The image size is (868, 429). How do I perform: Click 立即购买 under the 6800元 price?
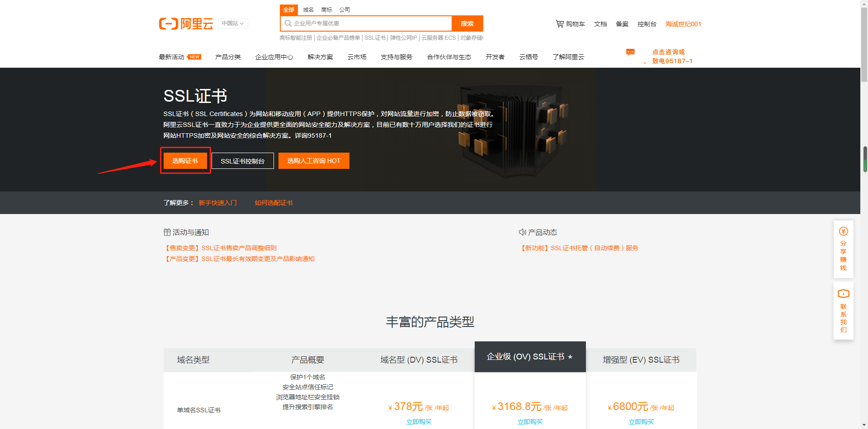pyautogui.click(x=641, y=422)
